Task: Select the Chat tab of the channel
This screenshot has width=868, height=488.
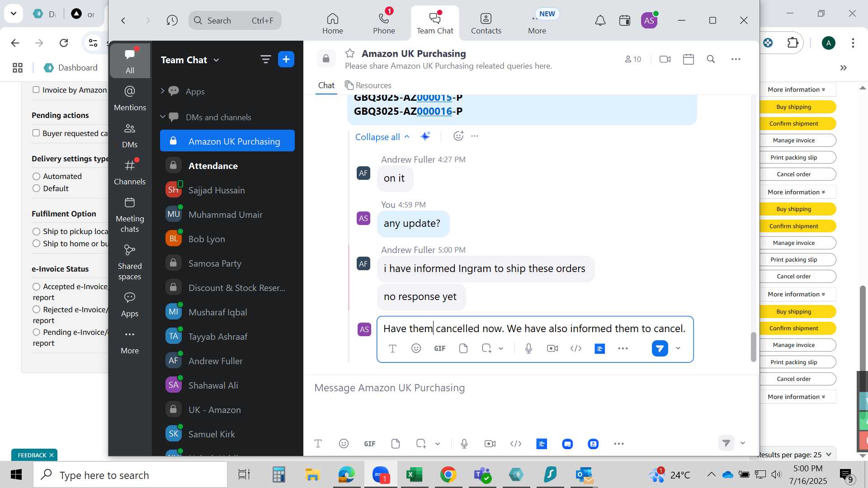Action: pos(326,85)
